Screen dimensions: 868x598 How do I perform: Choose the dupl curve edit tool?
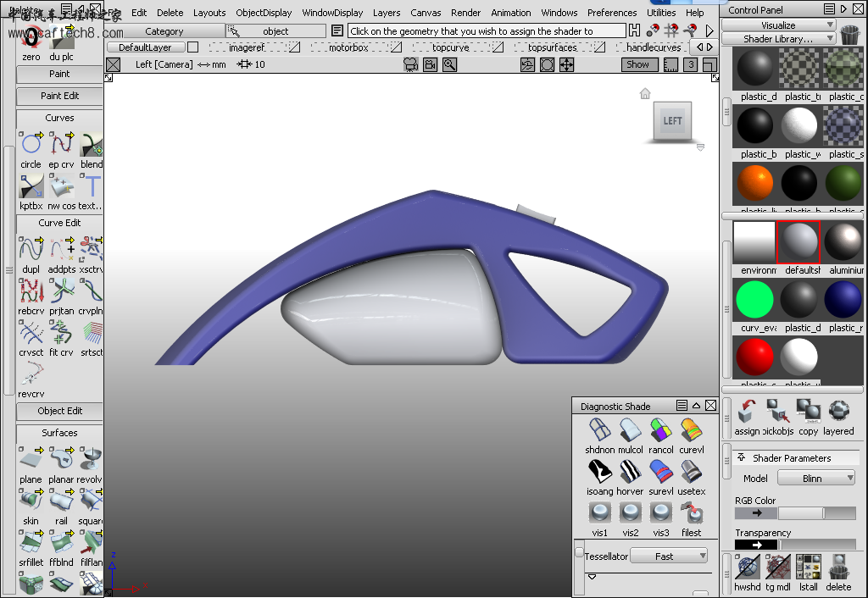pyautogui.click(x=31, y=250)
